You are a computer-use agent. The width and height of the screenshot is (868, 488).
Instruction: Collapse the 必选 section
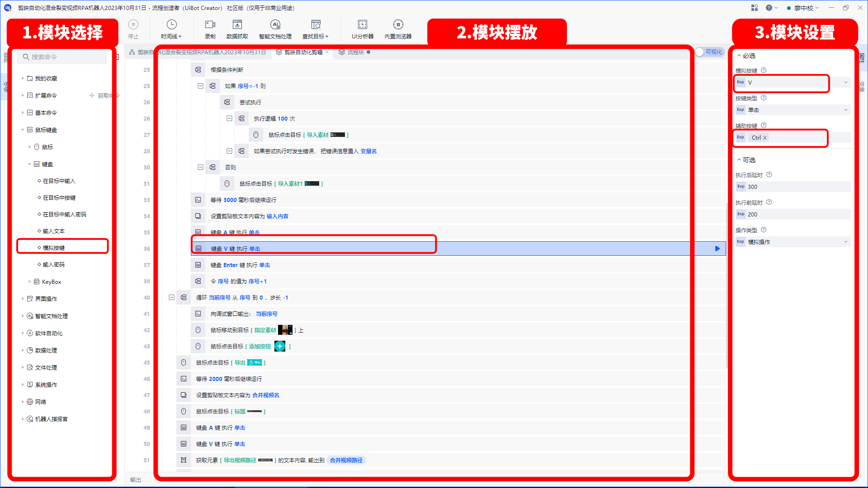pyautogui.click(x=739, y=56)
